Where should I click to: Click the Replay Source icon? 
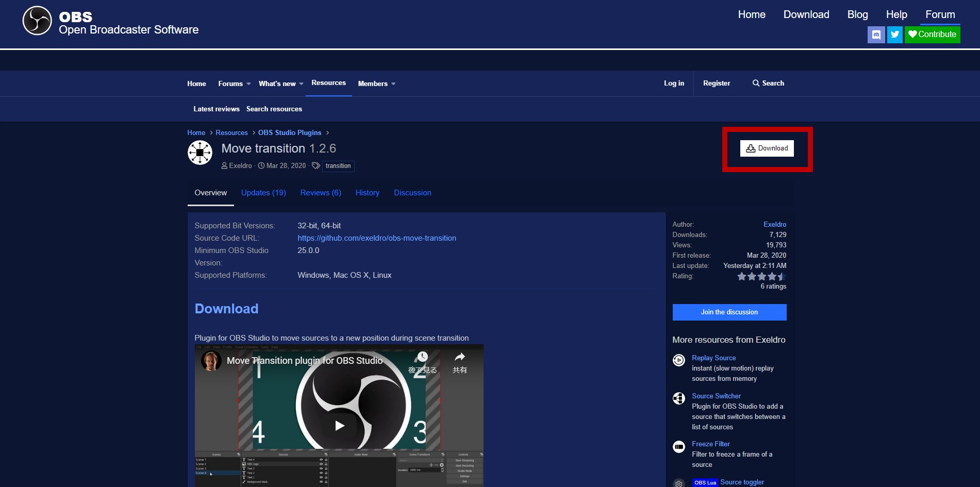click(679, 360)
